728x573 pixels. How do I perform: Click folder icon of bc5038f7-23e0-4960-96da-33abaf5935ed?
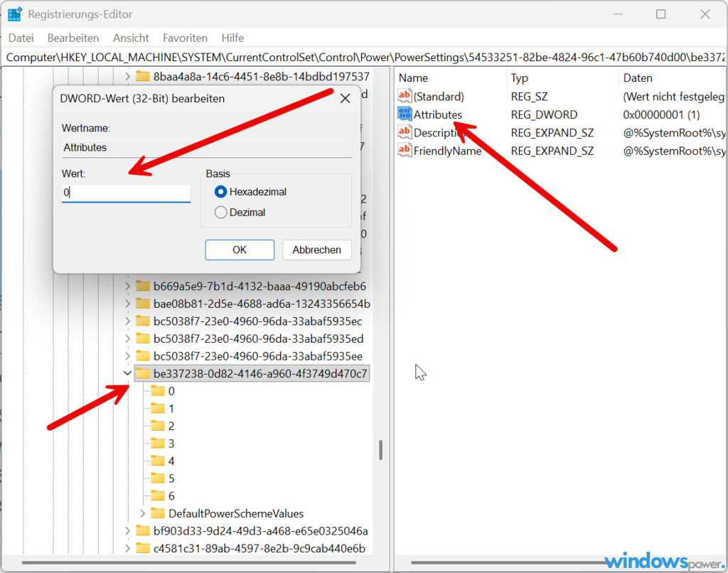[142, 338]
